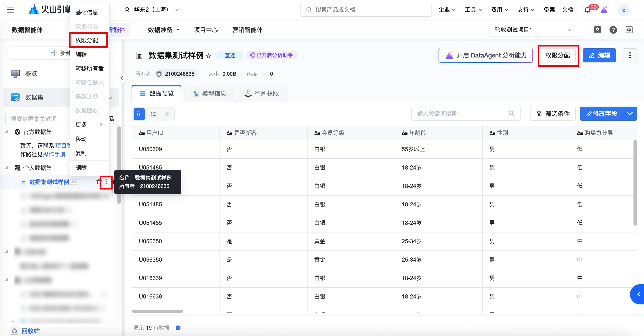Switch to column grid view toggle
Screen dimensions: 644x336
(x=139, y=114)
